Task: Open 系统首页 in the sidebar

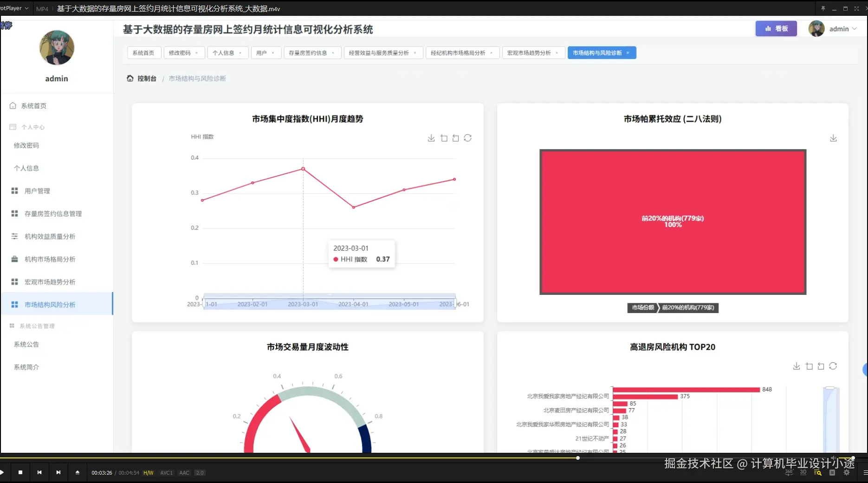Action: click(57, 106)
